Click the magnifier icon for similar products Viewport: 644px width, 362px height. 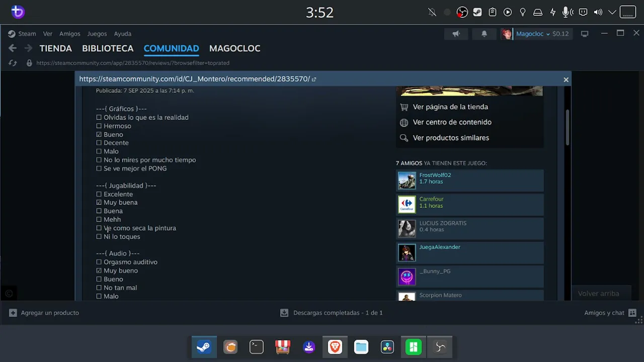tap(404, 138)
